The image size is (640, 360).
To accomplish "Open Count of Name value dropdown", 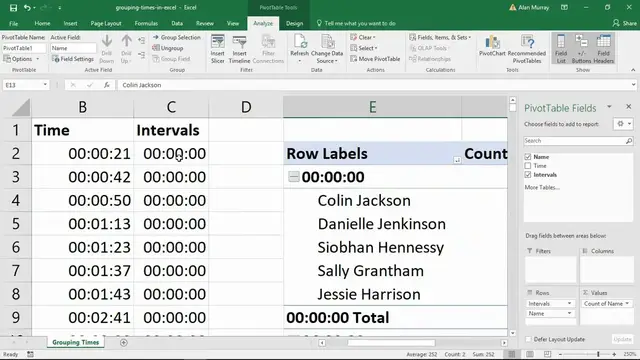I will 627,304.
